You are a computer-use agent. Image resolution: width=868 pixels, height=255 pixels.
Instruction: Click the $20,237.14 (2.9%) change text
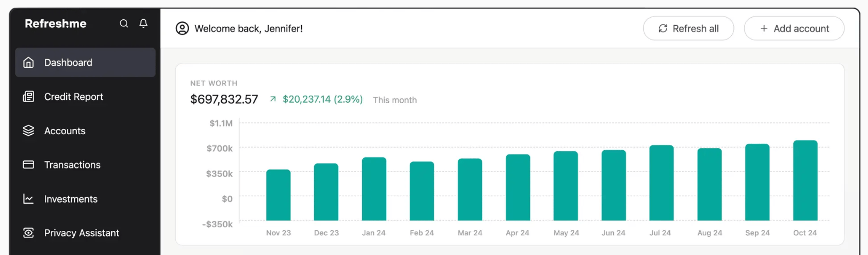[x=323, y=99]
